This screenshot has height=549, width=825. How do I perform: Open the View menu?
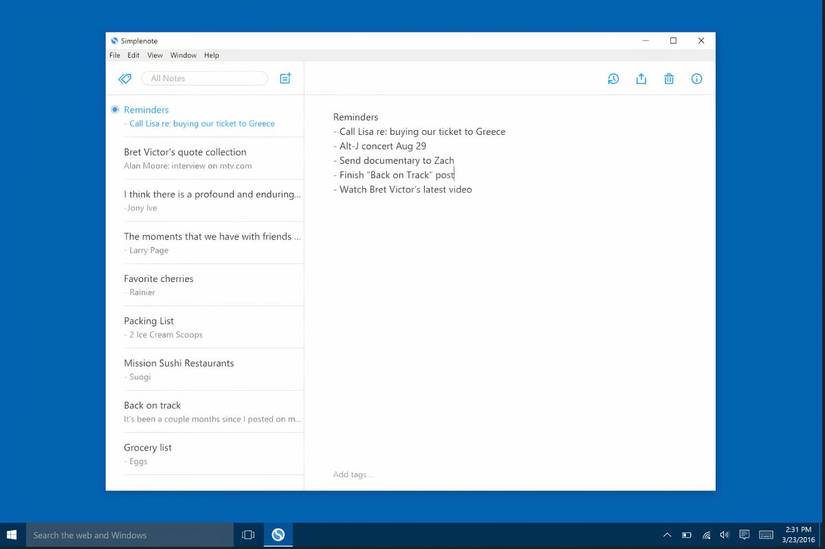click(x=155, y=55)
